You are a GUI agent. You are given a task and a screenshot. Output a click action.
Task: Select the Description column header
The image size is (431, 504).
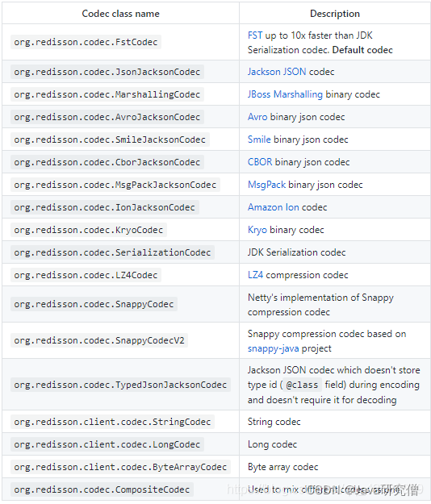335,14
